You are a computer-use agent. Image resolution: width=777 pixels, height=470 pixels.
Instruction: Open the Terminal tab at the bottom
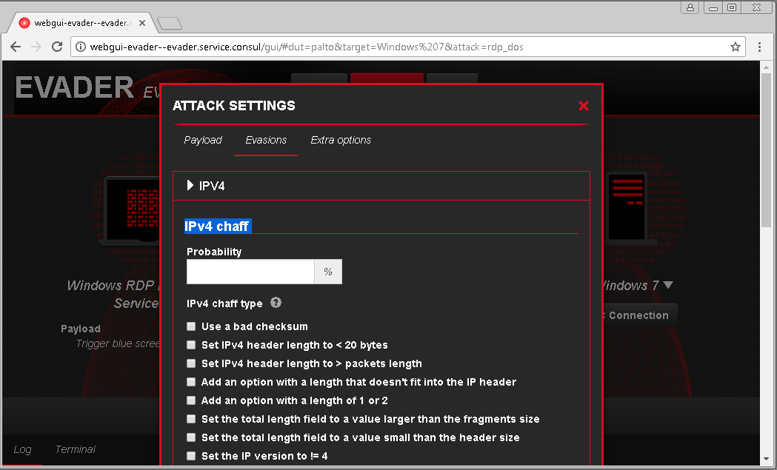click(x=75, y=449)
